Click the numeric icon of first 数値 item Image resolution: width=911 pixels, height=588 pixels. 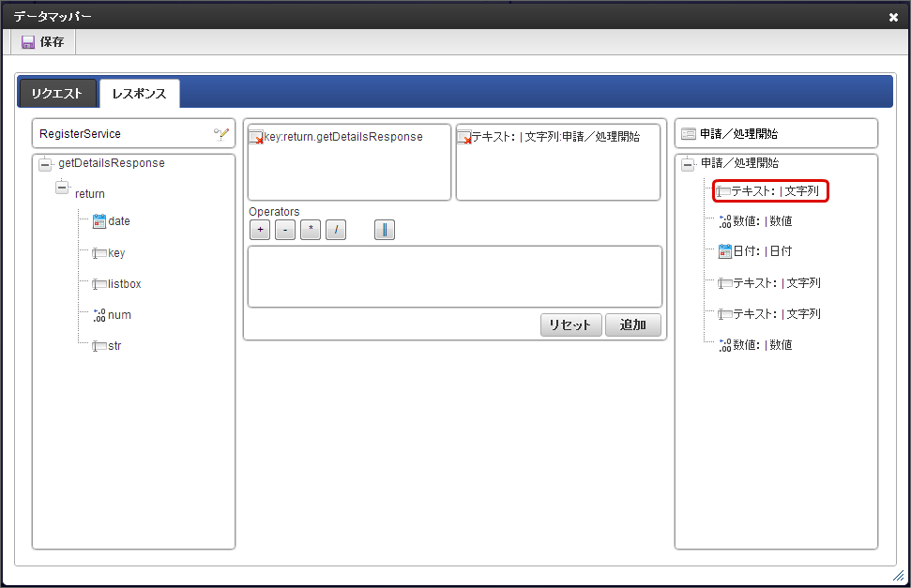click(725, 221)
